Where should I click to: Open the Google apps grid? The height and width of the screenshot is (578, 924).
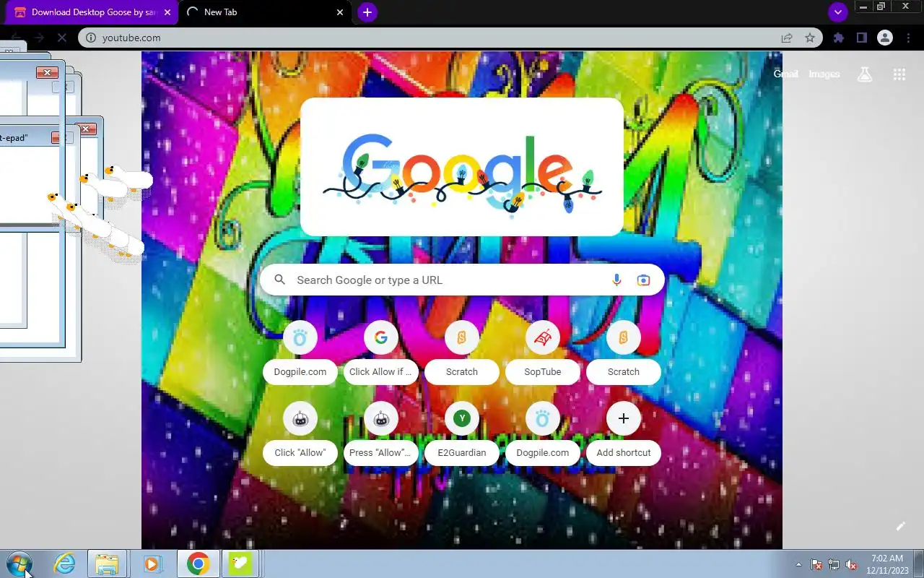tap(899, 74)
